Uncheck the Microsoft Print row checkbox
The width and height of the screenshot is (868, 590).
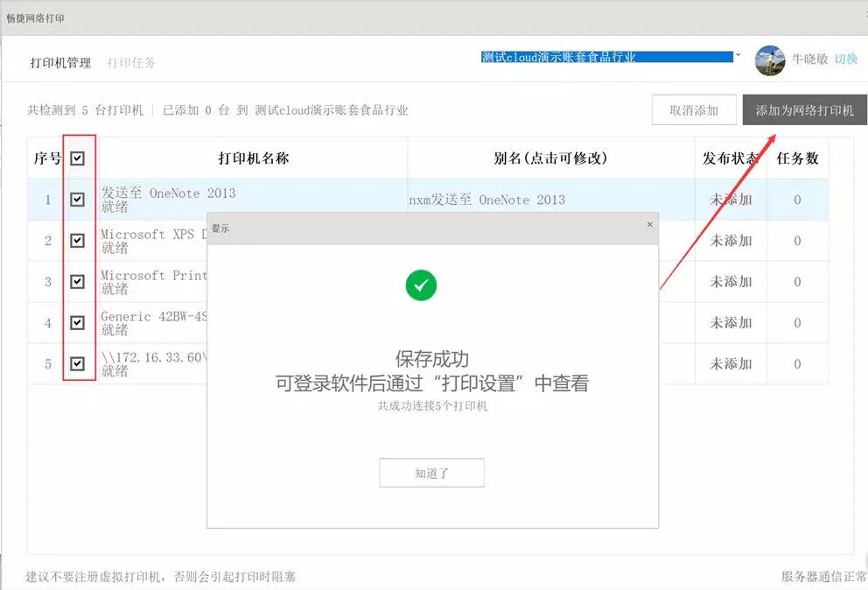pyautogui.click(x=78, y=282)
